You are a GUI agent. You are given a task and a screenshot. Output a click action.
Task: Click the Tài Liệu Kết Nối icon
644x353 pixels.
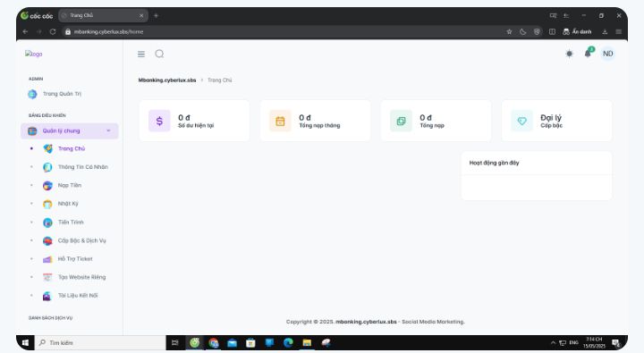(47, 296)
